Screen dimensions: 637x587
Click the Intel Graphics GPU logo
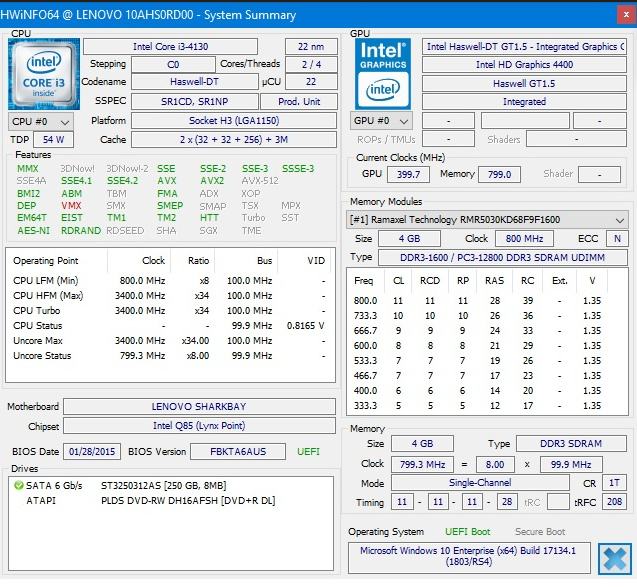click(383, 74)
